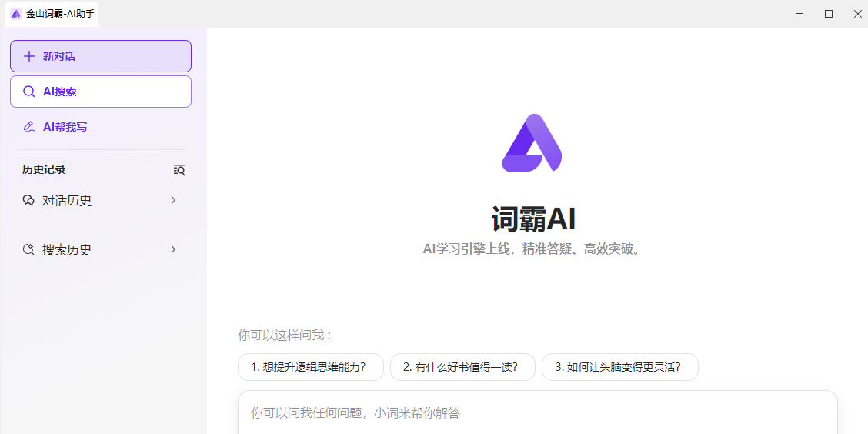Image resolution: width=868 pixels, height=434 pixels.
Task: Open AI帮我写 writing assistant
Action: [101, 127]
